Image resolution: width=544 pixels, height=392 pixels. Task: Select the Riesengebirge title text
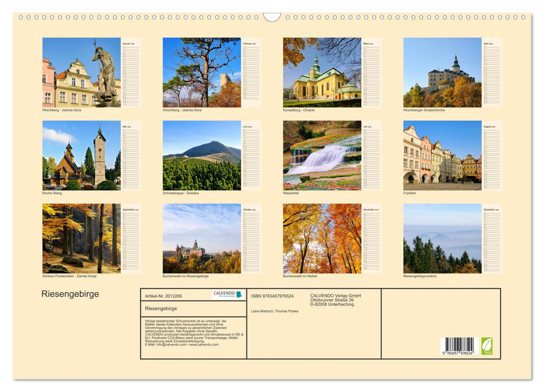click(x=69, y=294)
